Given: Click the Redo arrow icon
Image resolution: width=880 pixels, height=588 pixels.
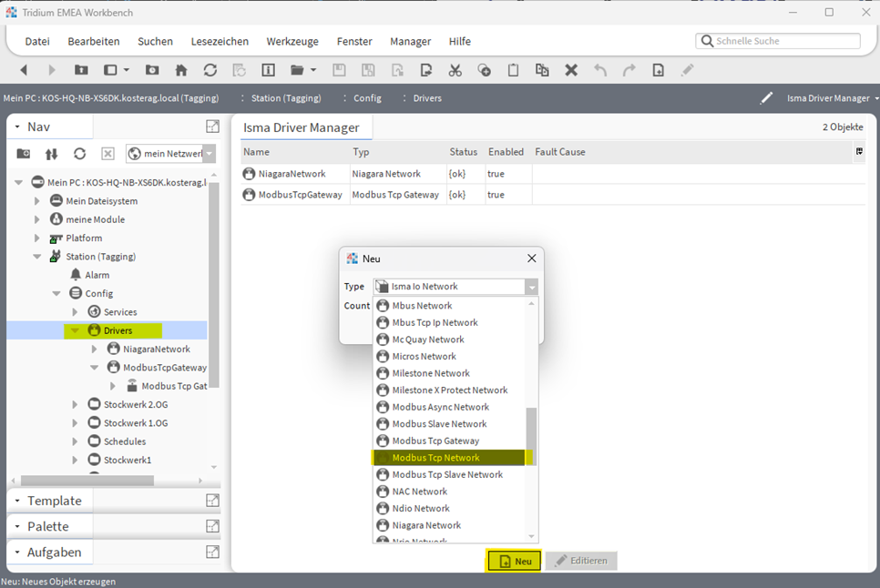Looking at the screenshot, I should pyautogui.click(x=629, y=70).
